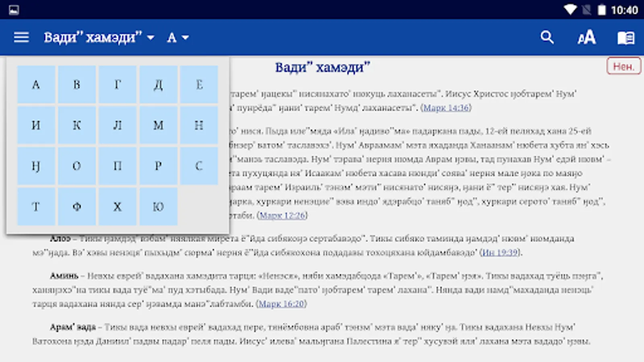Select letter Д in the grid

158,84
